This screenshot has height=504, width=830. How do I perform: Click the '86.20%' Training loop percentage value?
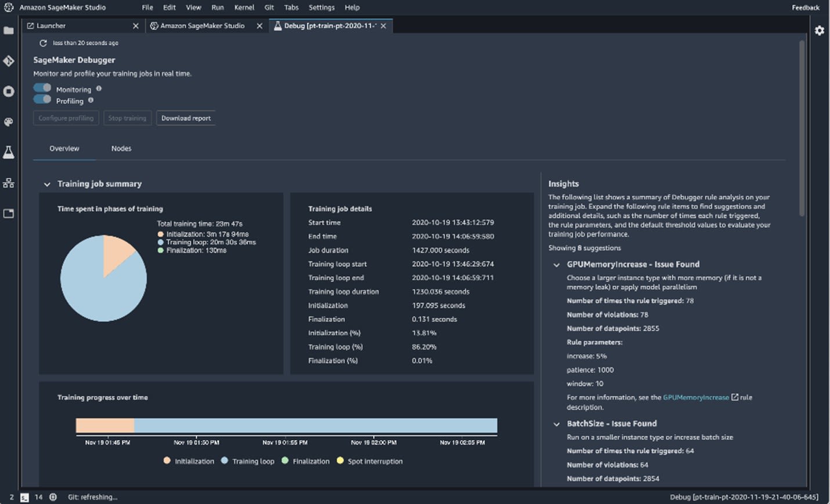pyautogui.click(x=424, y=347)
